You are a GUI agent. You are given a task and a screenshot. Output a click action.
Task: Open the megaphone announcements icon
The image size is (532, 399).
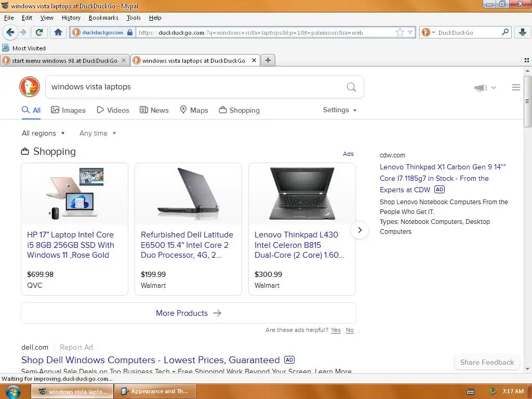coord(481,88)
